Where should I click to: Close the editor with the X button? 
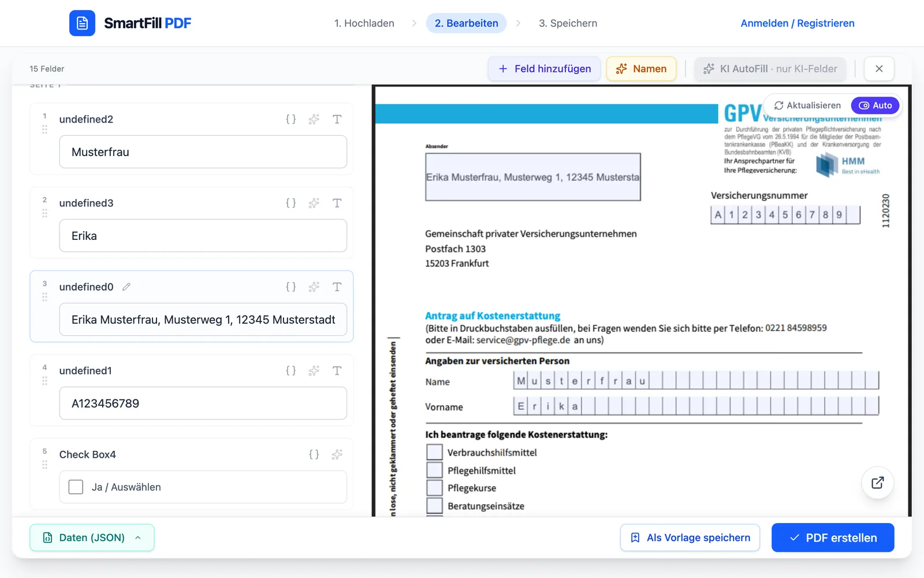[x=879, y=69]
